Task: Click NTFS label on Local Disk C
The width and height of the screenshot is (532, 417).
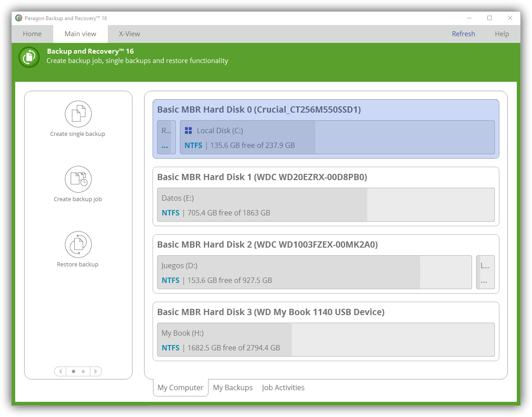Action: tap(193, 145)
